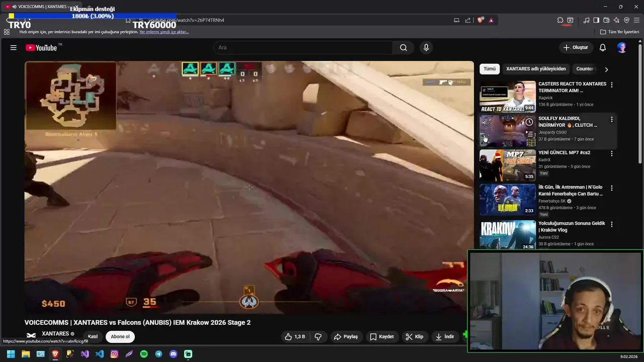The height and width of the screenshot is (362, 644).
Task: Open Visual Studio Code from taskbar
Action: click(100, 354)
